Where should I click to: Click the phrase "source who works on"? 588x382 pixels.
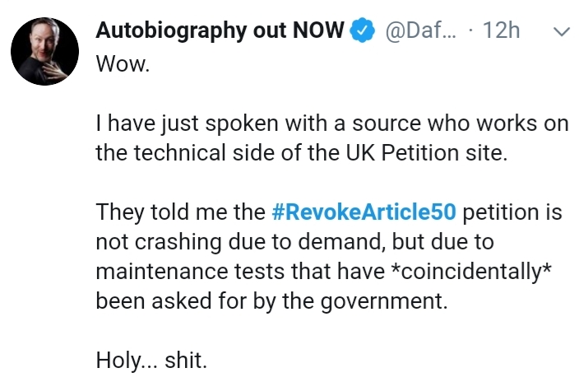(x=461, y=123)
